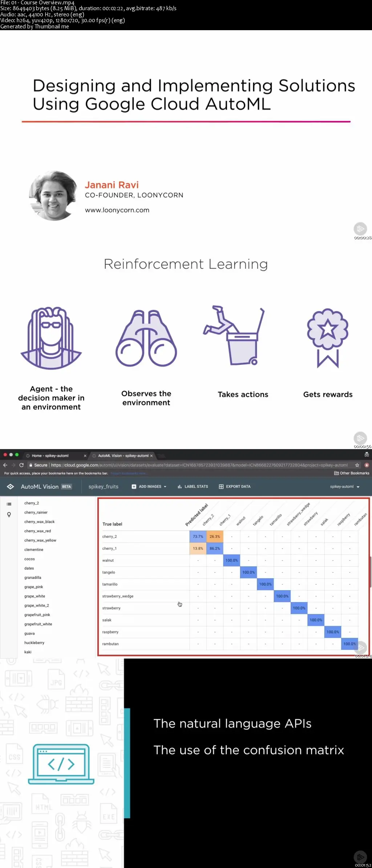
Task: Bookmark the page with the star icon
Action: 357,465
